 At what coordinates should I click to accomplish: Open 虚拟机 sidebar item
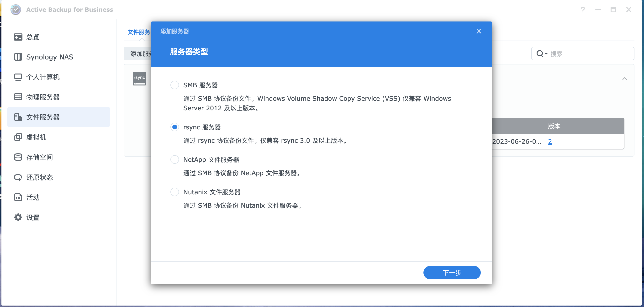tap(58, 137)
